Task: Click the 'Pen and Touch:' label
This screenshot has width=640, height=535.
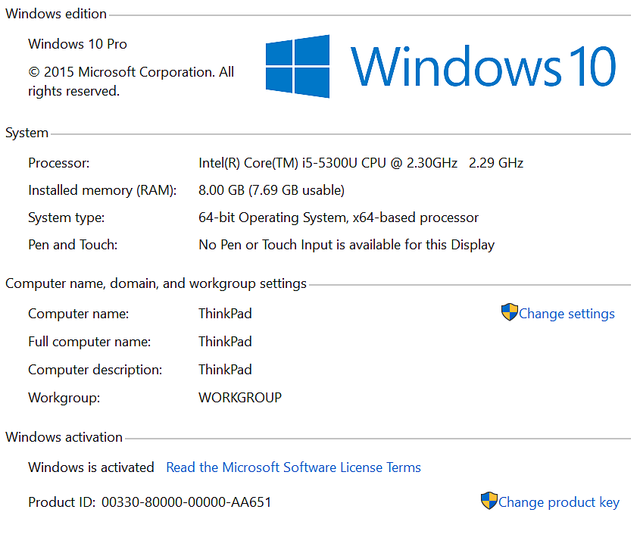Action: (73, 245)
